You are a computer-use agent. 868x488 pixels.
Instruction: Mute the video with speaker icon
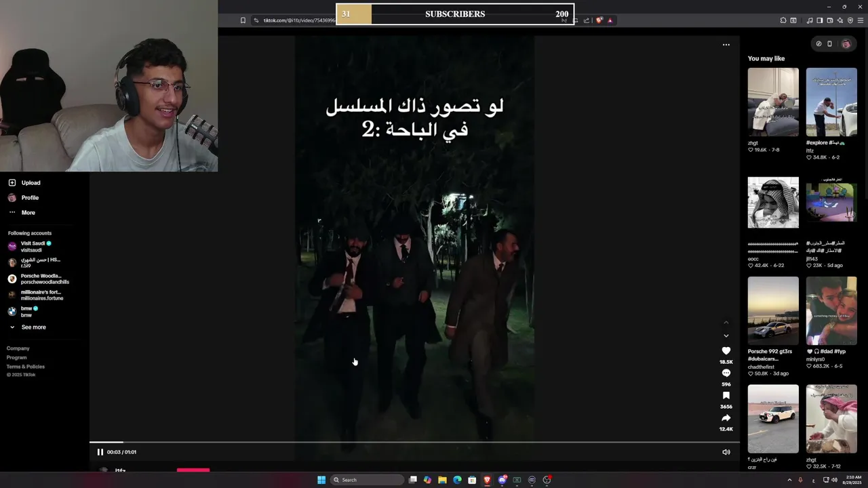click(x=726, y=452)
